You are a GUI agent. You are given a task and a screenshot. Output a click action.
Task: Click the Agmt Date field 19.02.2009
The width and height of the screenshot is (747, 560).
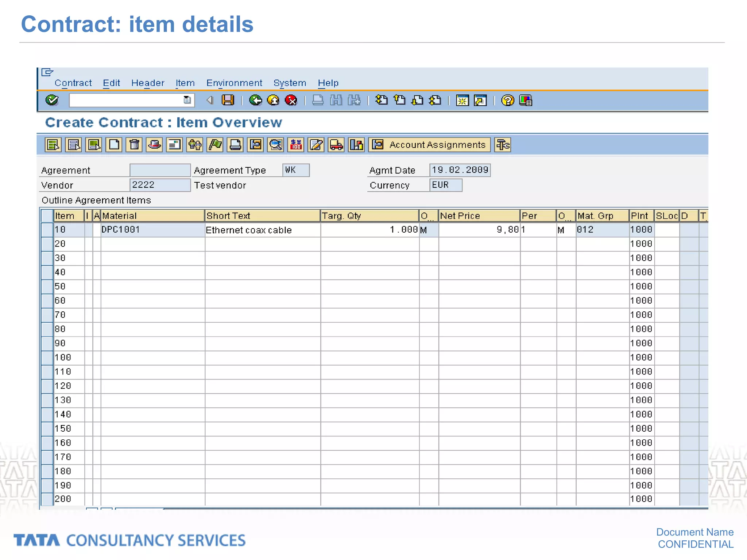(460, 170)
